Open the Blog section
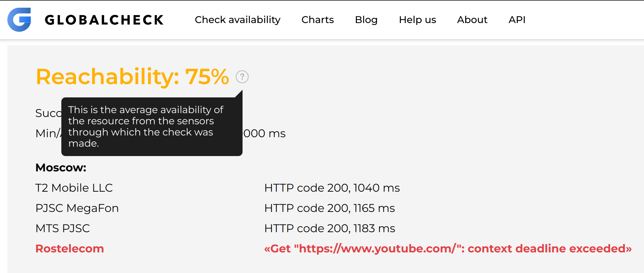Screen dimensions: 644x273 [x=366, y=20]
